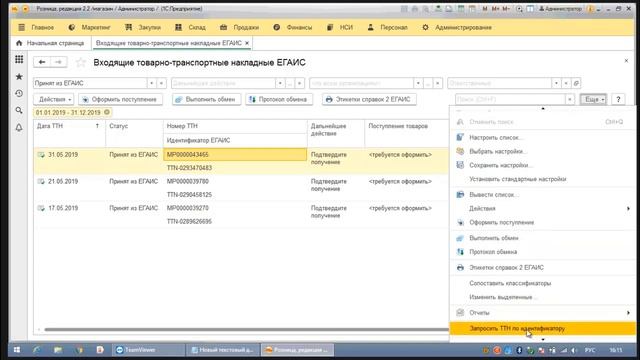Screen dimensions: 640x360
Task: Click the M- button in title bar
Action: [x=506, y=9]
